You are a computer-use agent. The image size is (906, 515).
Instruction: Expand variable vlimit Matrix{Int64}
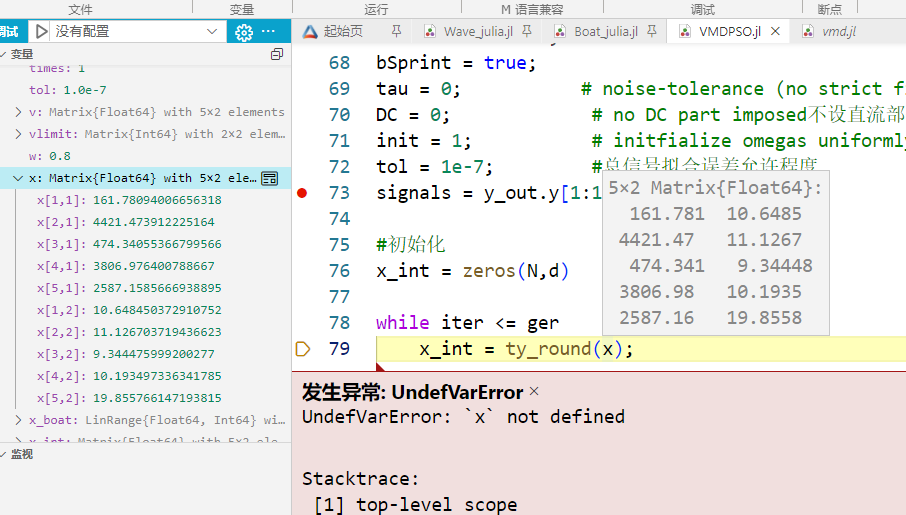pos(18,134)
